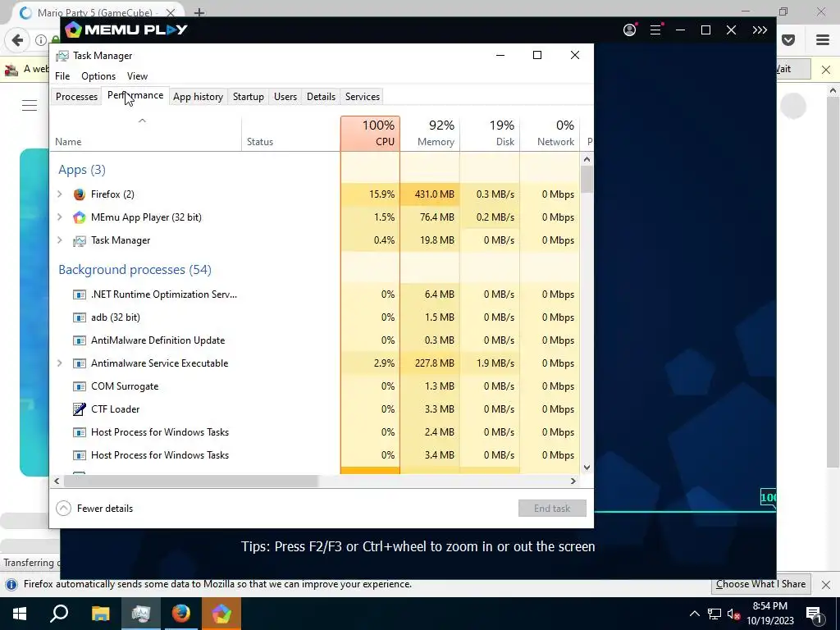The width and height of the screenshot is (840, 630).
Task: Open the Firefox hamburger menu
Action: (823, 40)
